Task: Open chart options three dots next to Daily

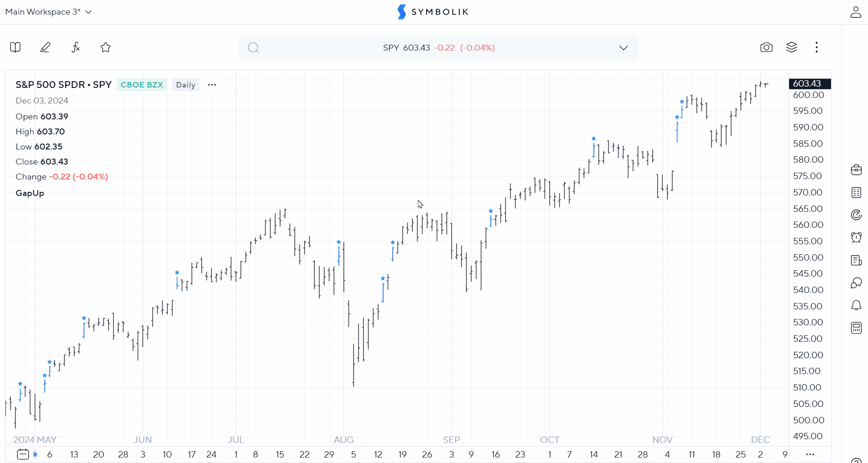Action: 212,85
